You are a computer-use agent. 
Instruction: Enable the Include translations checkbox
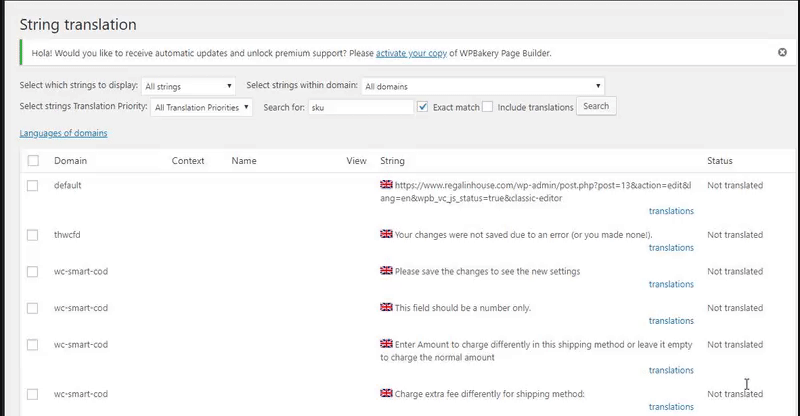click(487, 107)
